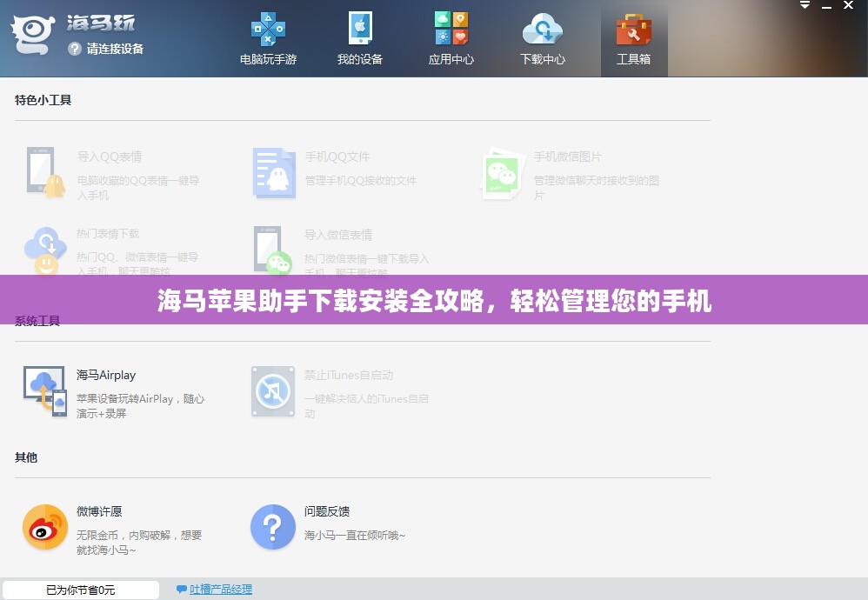Switch to the 应用中心 tab label
The image size is (868, 600).
click(x=451, y=59)
